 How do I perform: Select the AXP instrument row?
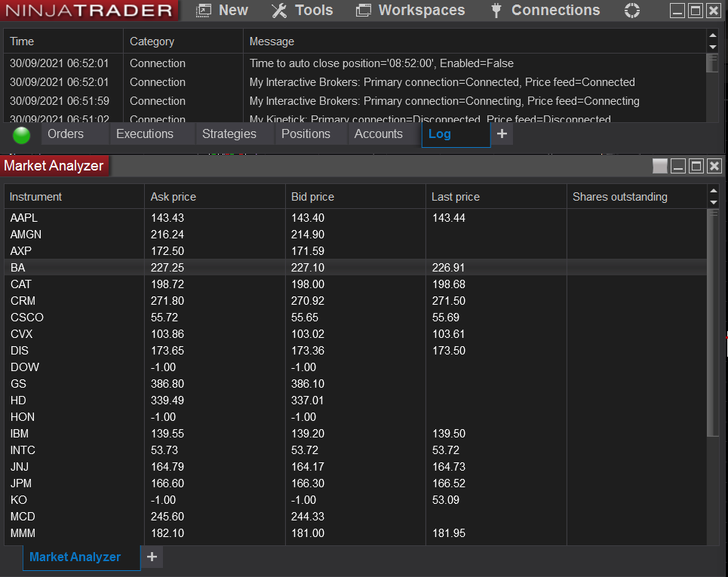(x=355, y=251)
